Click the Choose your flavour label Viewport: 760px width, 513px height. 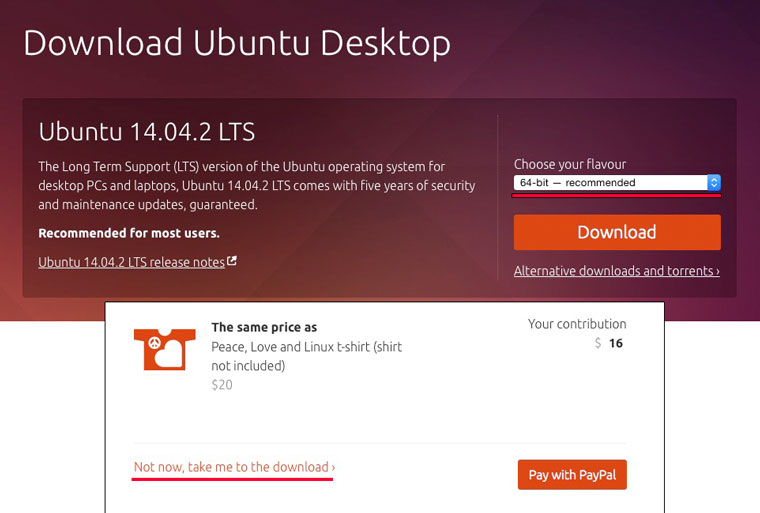[x=569, y=164]
